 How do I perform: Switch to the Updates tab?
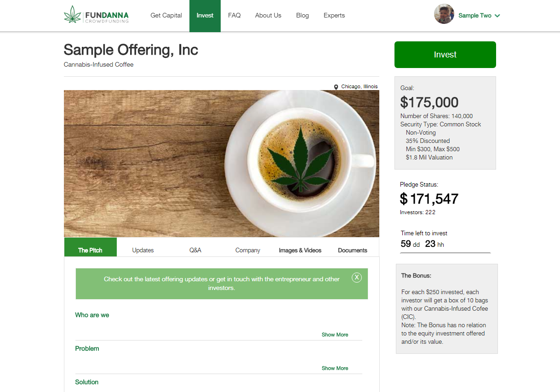coord(143,250)
